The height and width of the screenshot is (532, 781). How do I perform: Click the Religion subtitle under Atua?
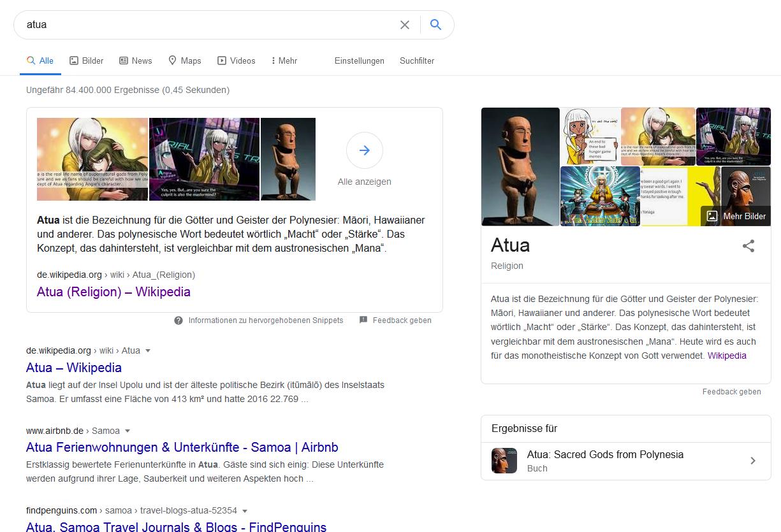(507, 266)
